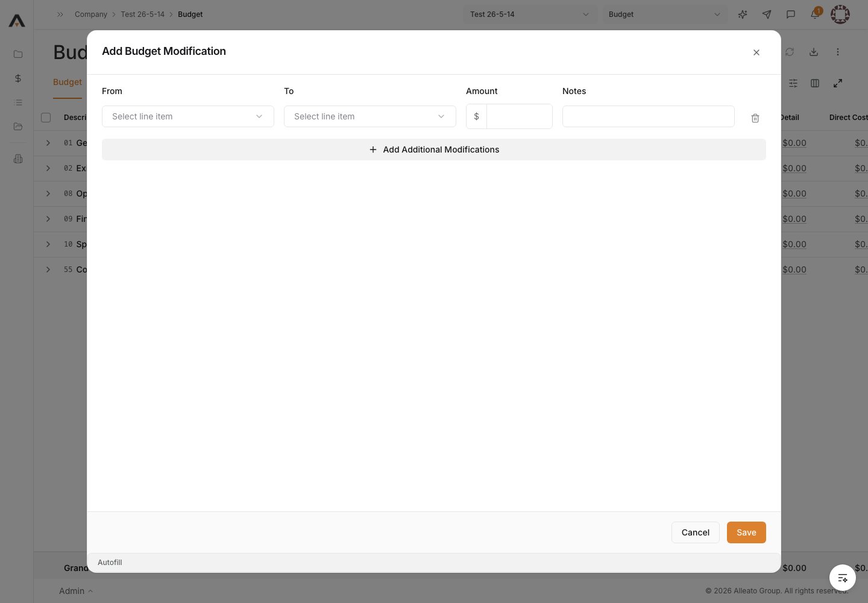Click the refresh icon on Budget page

click(790, 52)
